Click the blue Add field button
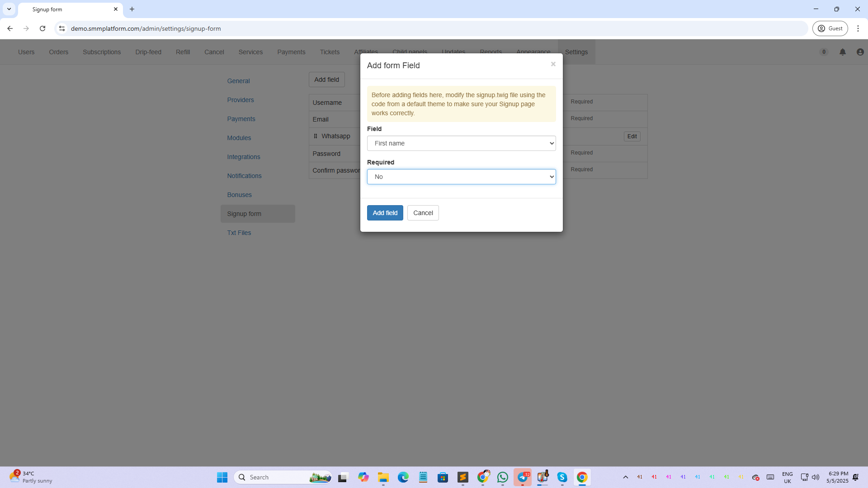 coord(385,213)
